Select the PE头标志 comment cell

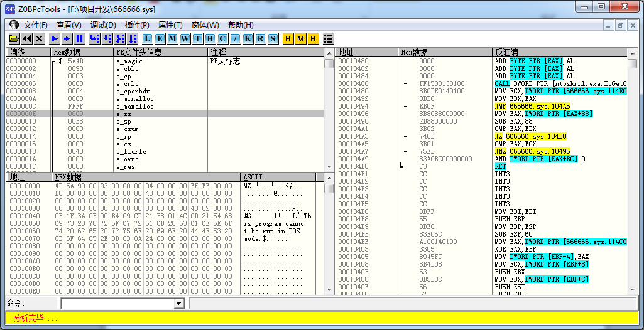pos(225,61)
